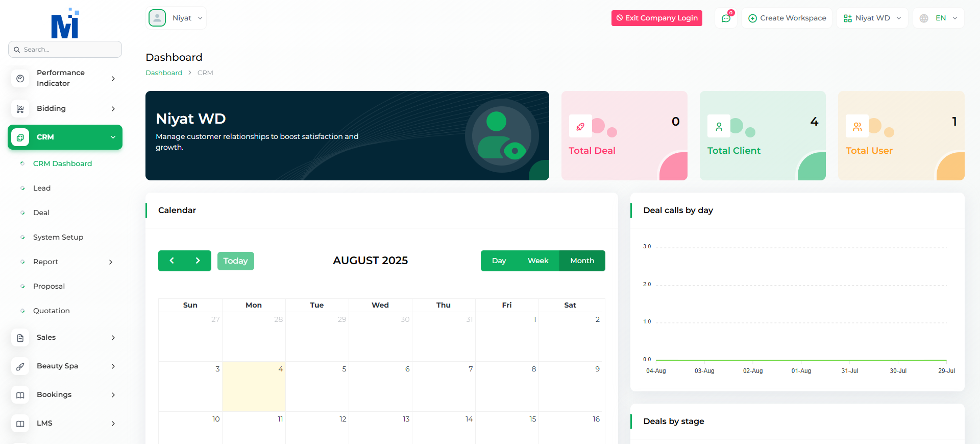Select August 1 calendar cell
The height and width of the screenshot is (444, 980).
(507, 337)
